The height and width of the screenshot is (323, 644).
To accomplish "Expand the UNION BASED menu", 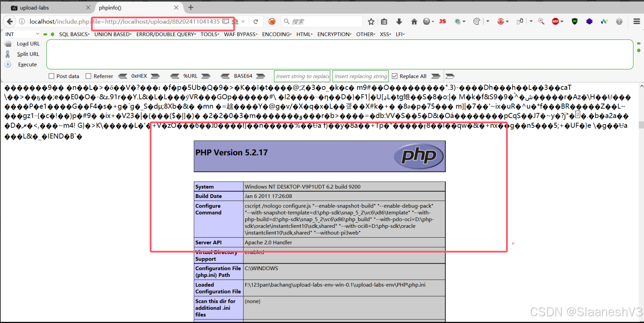I will [113, 34].
